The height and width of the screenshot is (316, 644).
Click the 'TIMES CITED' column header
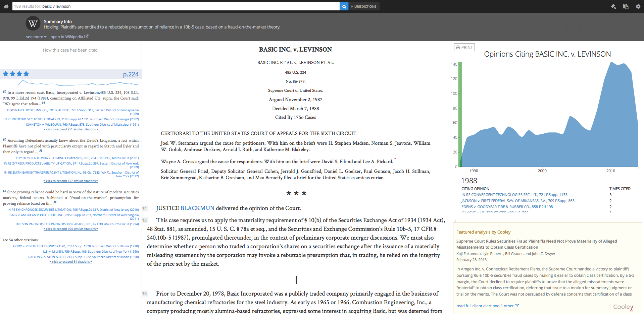pyautogui.click(x=620, y=189)
